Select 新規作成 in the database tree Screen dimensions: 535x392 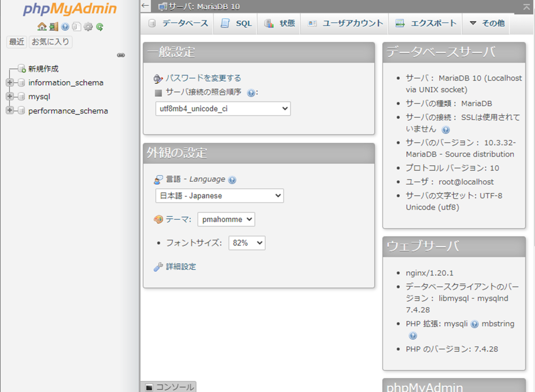(x=43, y=69)
